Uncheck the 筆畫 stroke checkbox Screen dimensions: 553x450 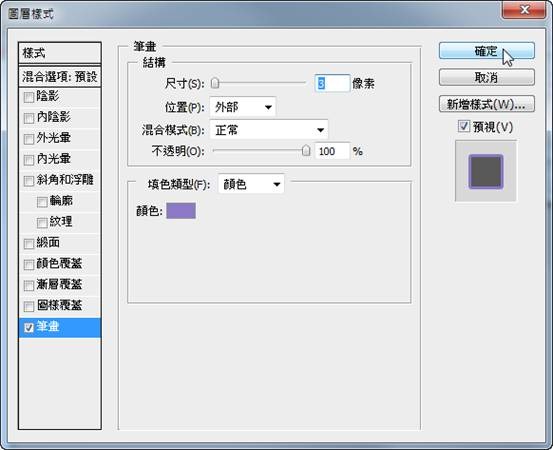(x=29, y=328)
